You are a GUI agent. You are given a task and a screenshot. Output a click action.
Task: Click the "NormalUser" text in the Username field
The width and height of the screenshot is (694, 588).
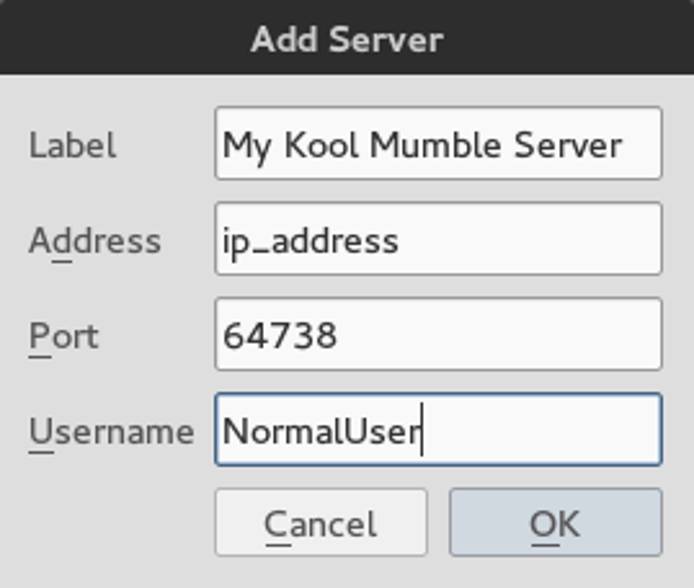pyautogui.click(x=322, y=431)
